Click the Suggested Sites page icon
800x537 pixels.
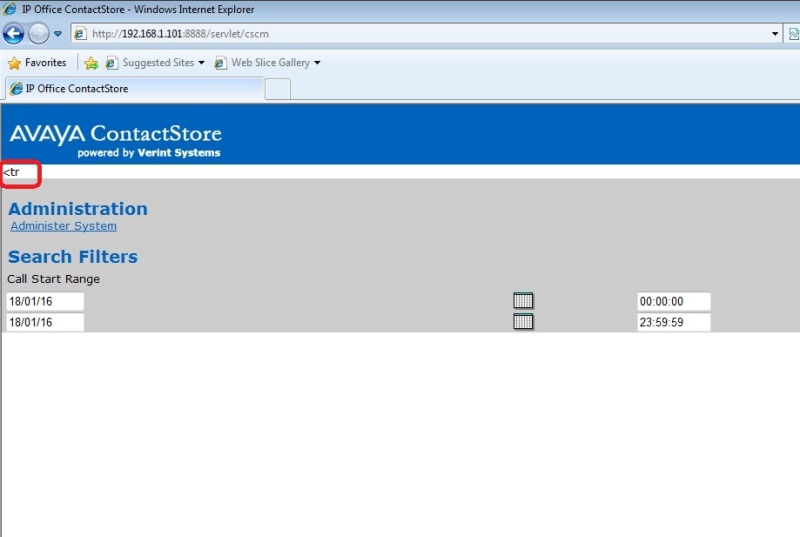pos(112,63)
